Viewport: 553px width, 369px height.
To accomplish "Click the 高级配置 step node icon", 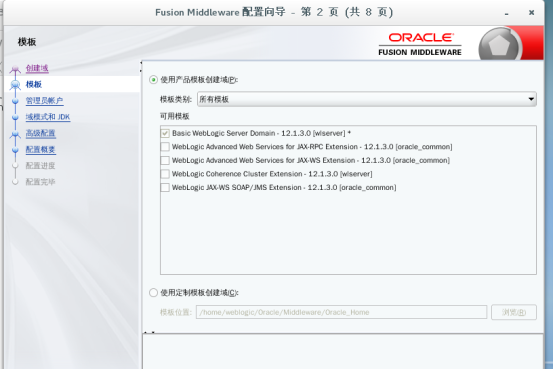I will point(15,134).
